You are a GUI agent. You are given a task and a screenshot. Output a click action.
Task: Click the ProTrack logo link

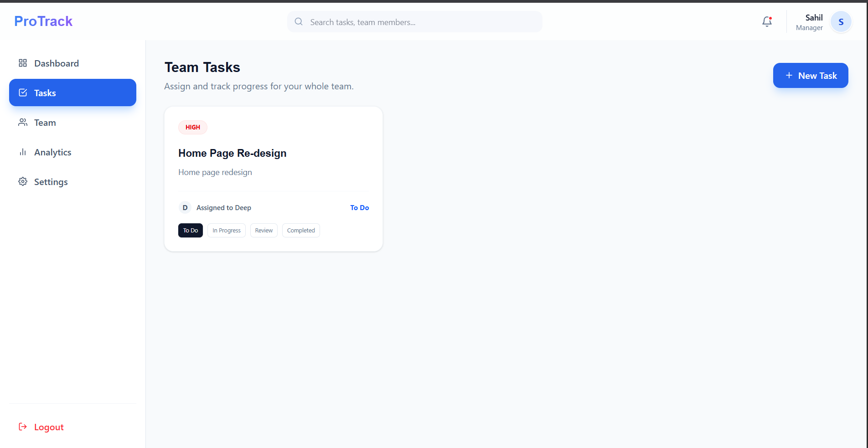coord(43,21)
